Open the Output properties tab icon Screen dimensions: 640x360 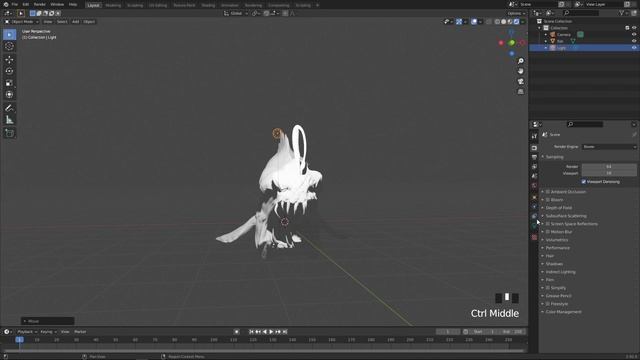pos(534,157)
